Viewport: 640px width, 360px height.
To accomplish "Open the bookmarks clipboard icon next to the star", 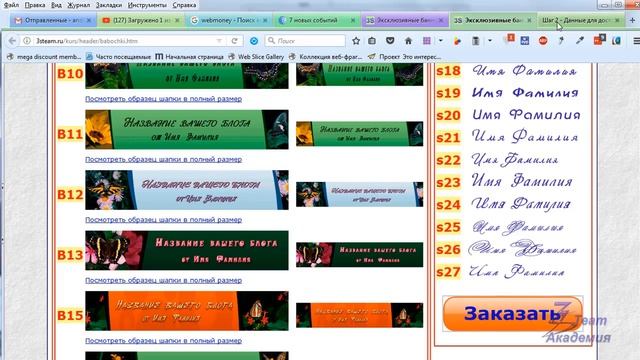I will point(372,41).
